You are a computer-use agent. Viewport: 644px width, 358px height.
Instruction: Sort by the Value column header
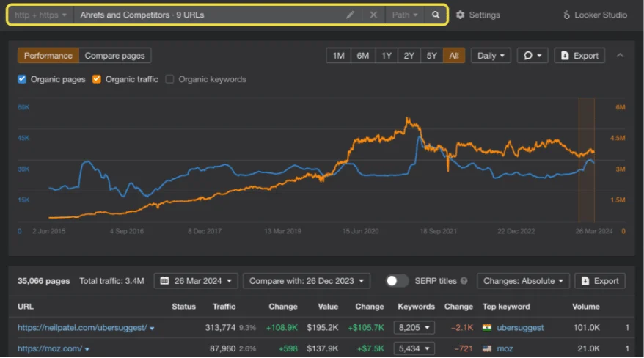pyautogui.click(x=328, y=307)
